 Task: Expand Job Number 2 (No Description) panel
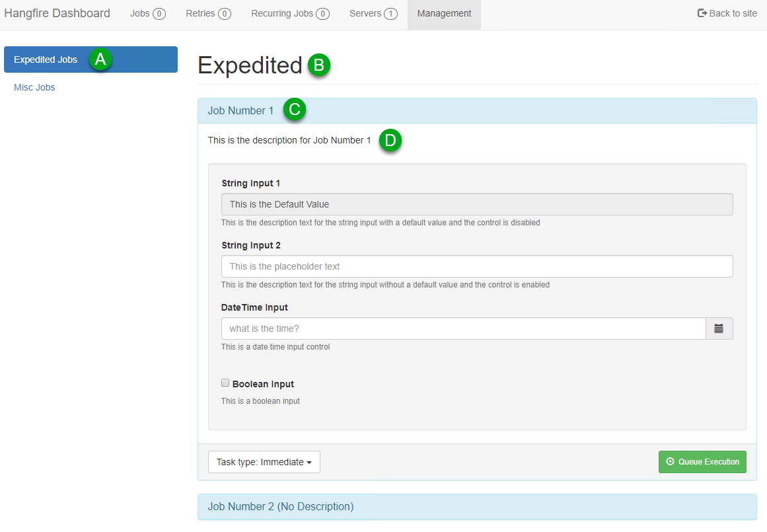coord(477,506)
